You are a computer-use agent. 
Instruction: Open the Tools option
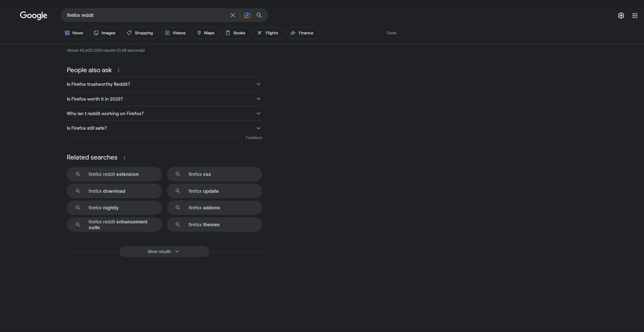[x=391, y=33]
